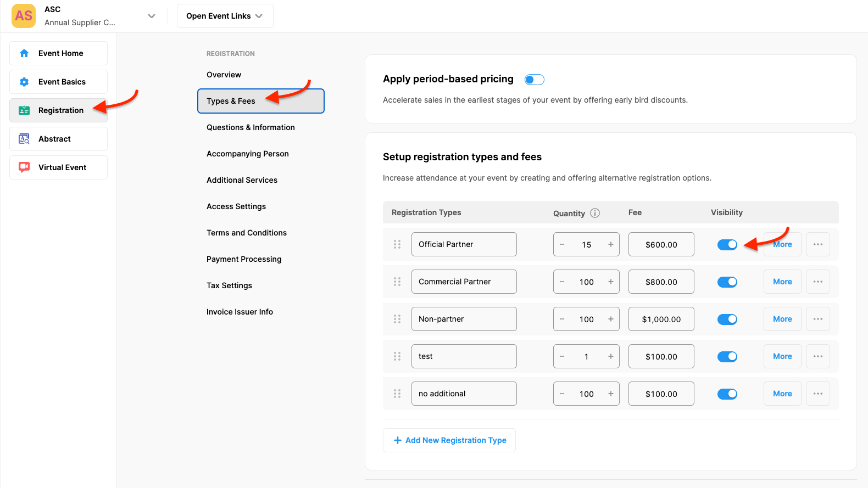Toggle visibility for Commercial Partner type
The image size is (868, 488).
[x=727, y=282]
